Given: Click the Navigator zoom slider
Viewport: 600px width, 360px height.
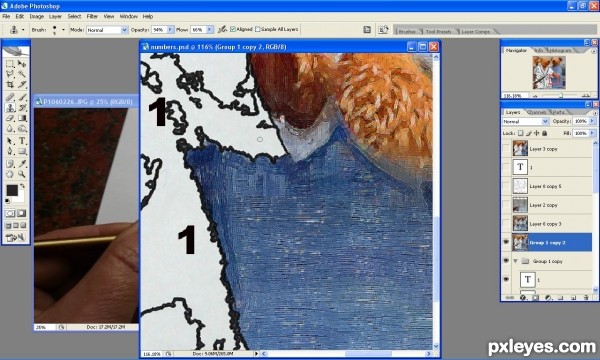Looking at the screenshot, I should pyautogui.click(x=561, y=96).
